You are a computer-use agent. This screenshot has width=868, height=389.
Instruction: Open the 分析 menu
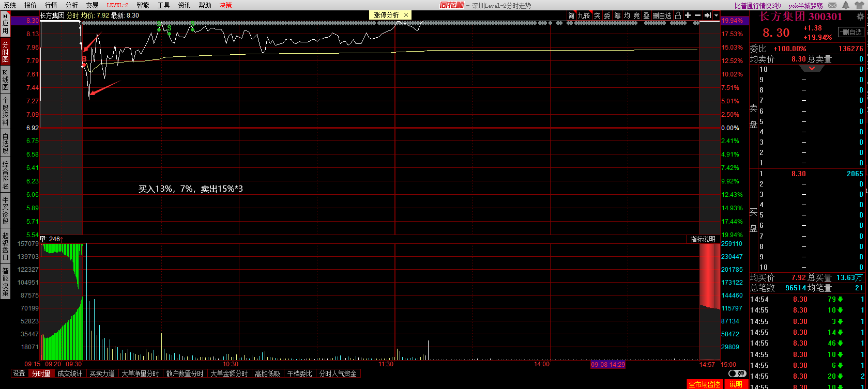tap(72, 5)
